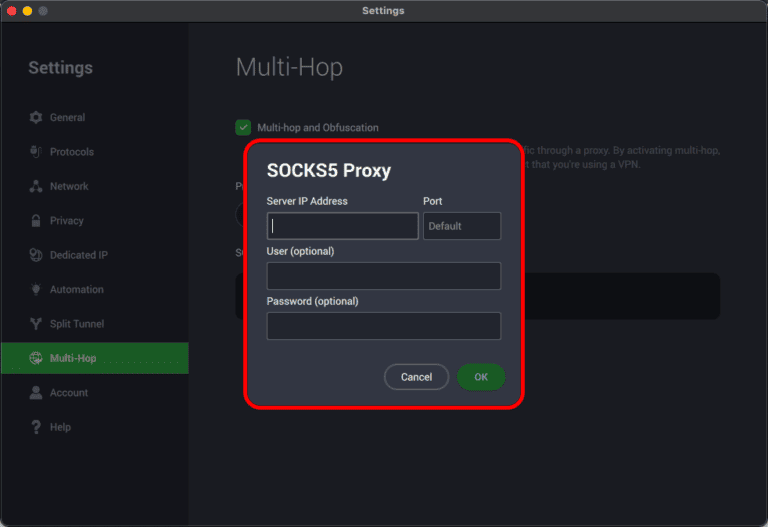768x527 pixels.
Task: Click the SOCKS5 Proxy dialog title
Action: pyautogui.click(x=329, y=170)
